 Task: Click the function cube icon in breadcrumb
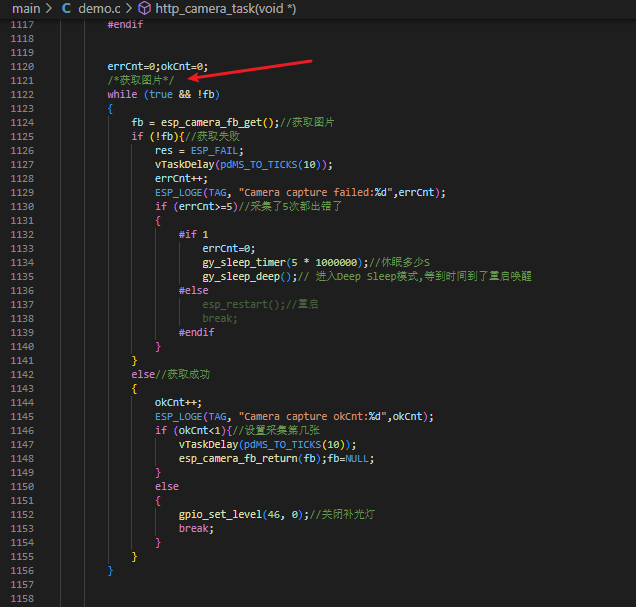144,9
